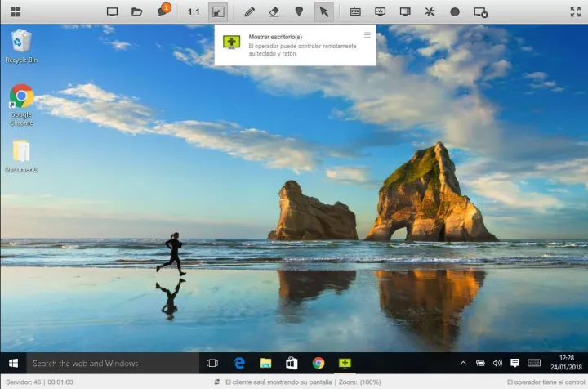Select the location pin marker tool
588x389 pixels.
tap(299, 12)
